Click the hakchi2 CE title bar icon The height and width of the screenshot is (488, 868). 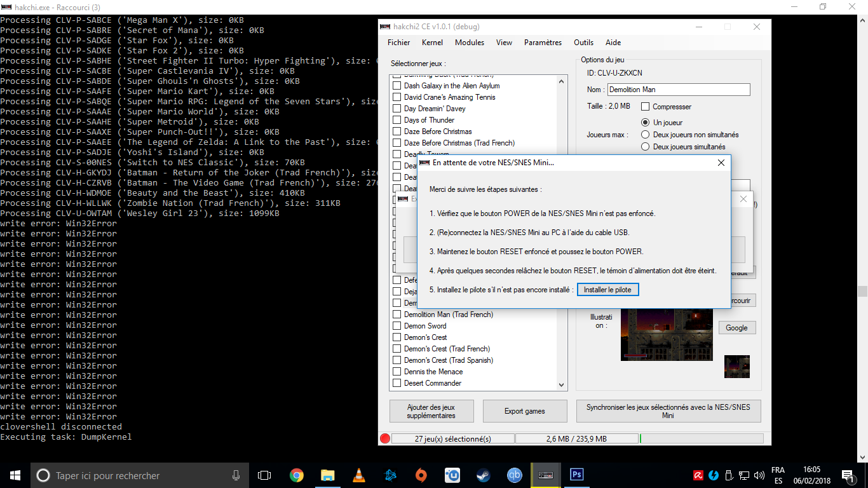coord(385,27)
